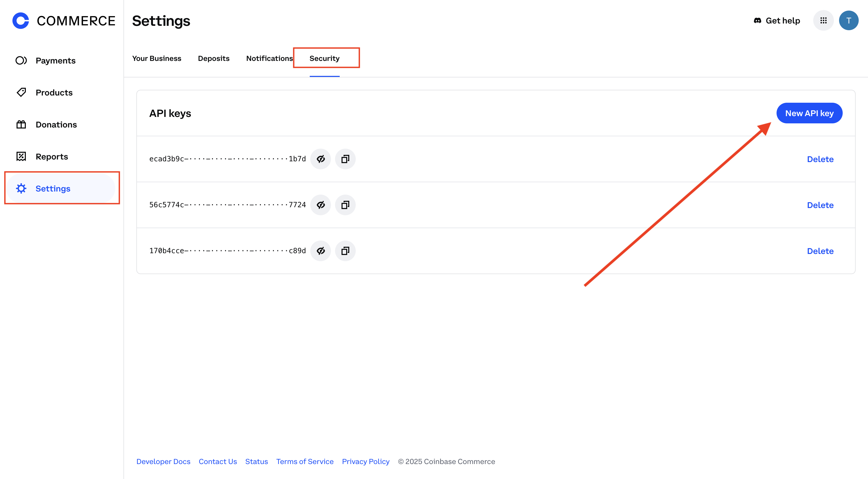Unhide the API key ending in c89d
This screenshot has width=868, height=479.
click(320, 250)
